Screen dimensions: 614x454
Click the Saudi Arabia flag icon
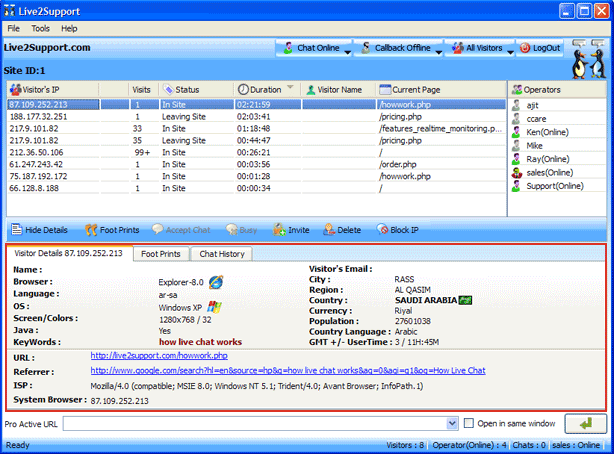[465, 300]
